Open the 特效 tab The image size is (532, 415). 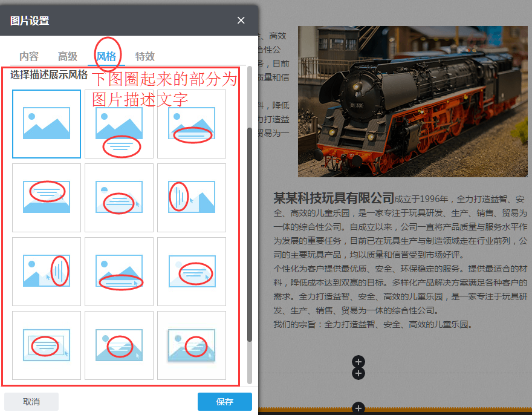(145, 56)
